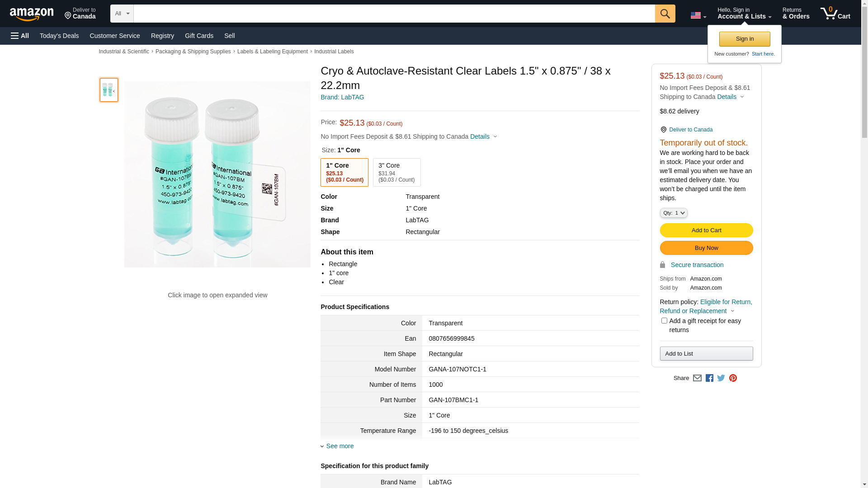Select the 1" Core size option
Screen dimensions: 868x488
tap(344, 172)
